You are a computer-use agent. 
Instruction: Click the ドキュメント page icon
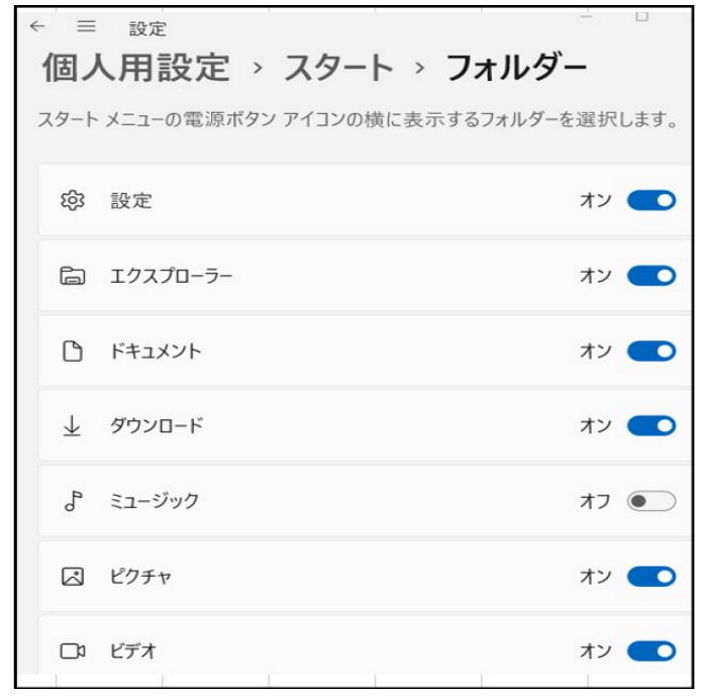tap(71, 352)
